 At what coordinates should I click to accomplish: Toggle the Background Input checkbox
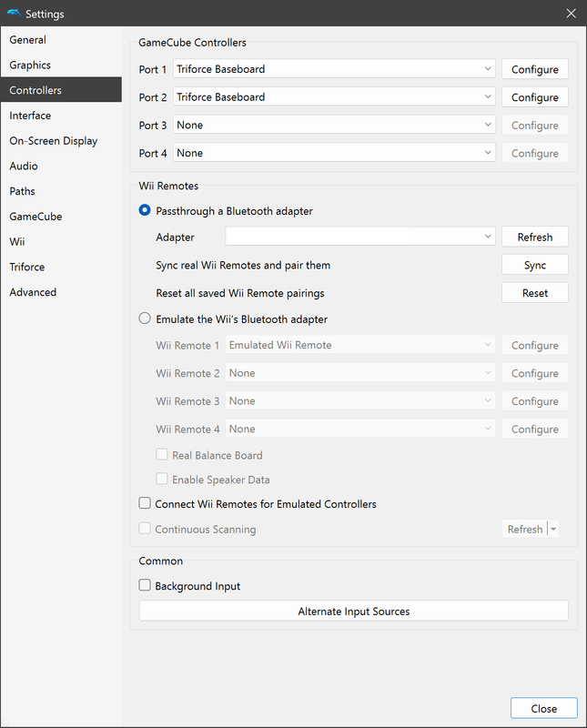[145, 586]
